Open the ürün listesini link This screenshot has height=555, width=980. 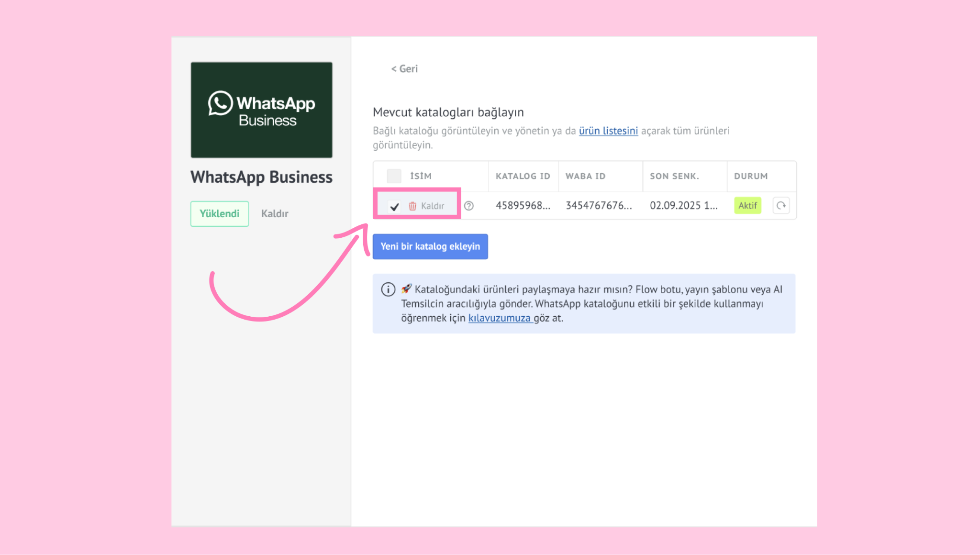(x=608, y=131)
